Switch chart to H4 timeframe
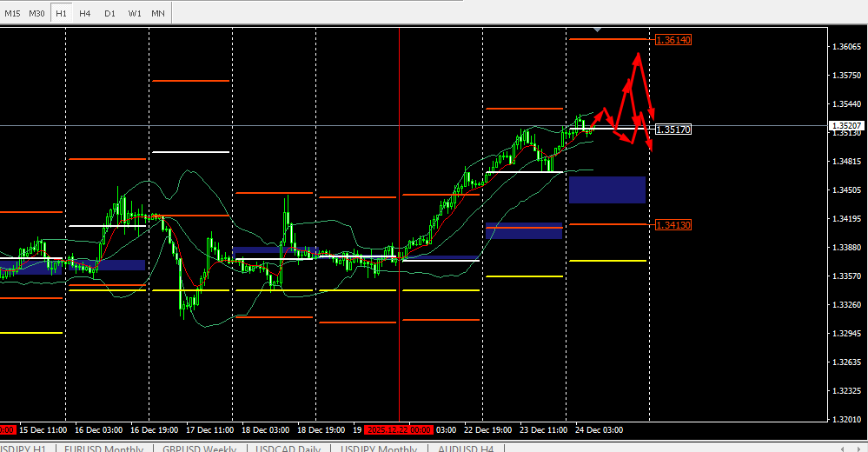Viewport: 868px width, 452px height. (x=84, y=13)
